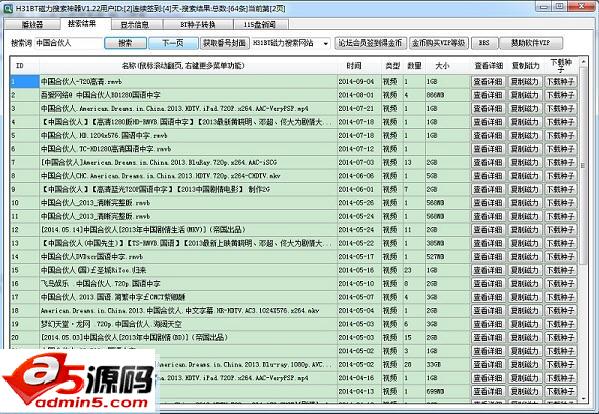Click the vertical scrollbar thumb of results list
Viewport: 599px width, 414px height.
(x=583, y=166)
